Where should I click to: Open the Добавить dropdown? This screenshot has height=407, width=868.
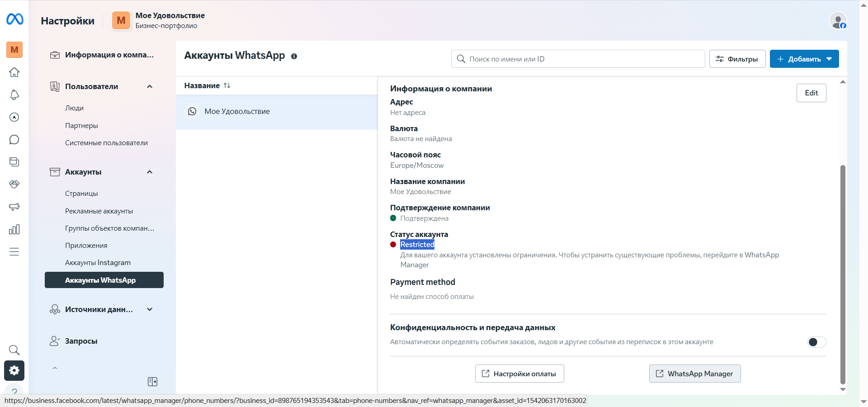coord(804,59)
